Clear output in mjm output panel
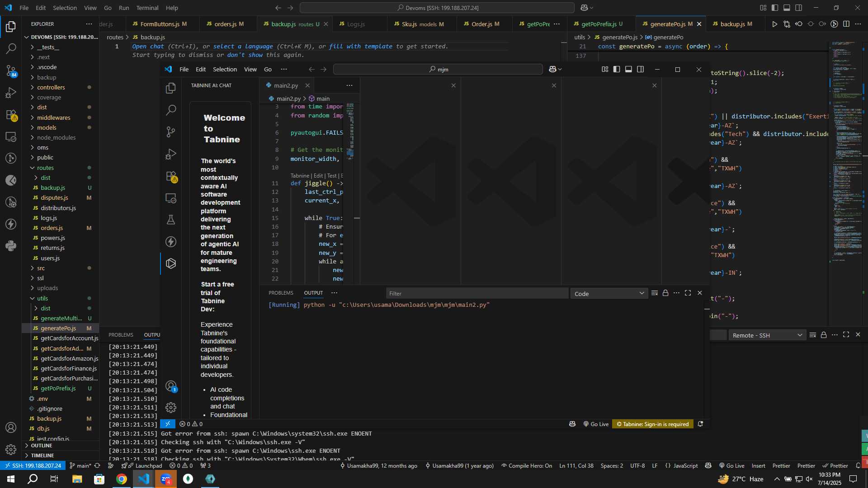868x488 pixels. click(654, 293)
